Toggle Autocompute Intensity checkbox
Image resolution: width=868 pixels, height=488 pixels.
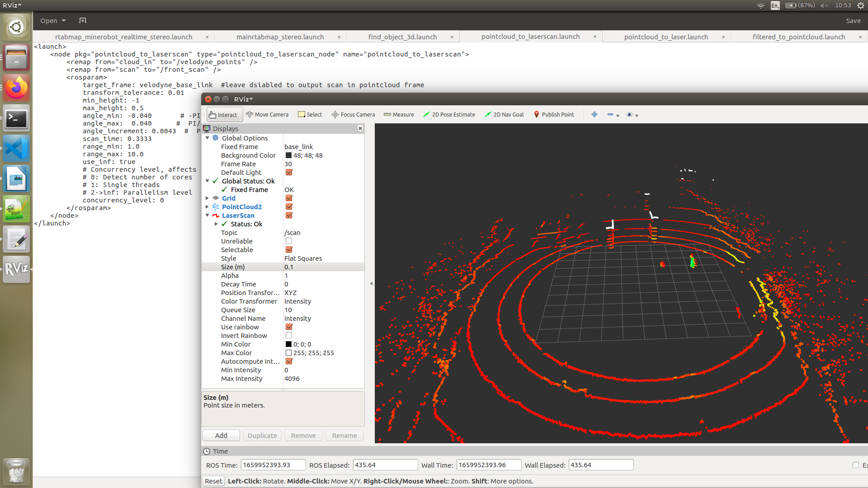pos(289,361)
